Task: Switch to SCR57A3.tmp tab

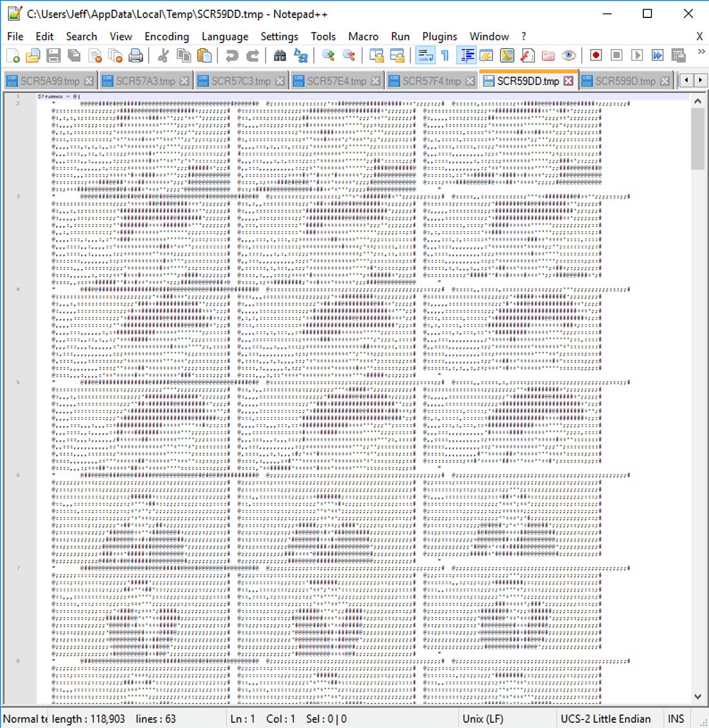Action: click(145, 81)
